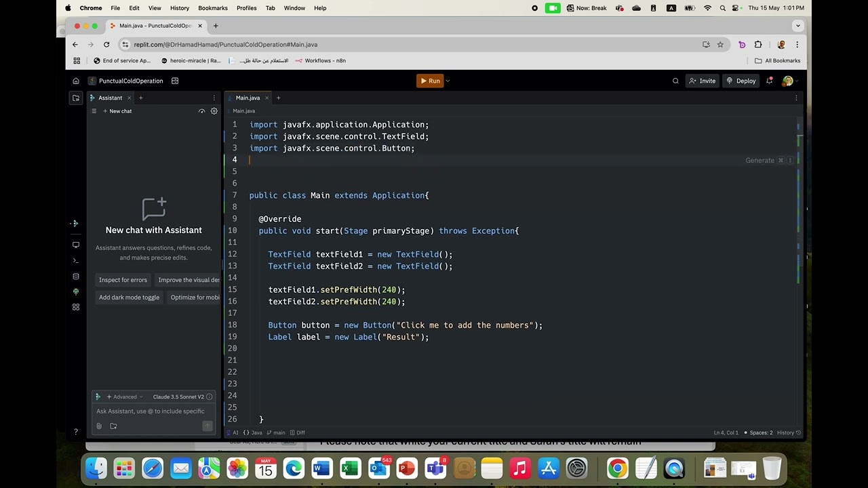The width and height of the screenshot is (868, 488).
Task: Open the Chrome extensions puzzle icon
Action: (x=758, y=45)
